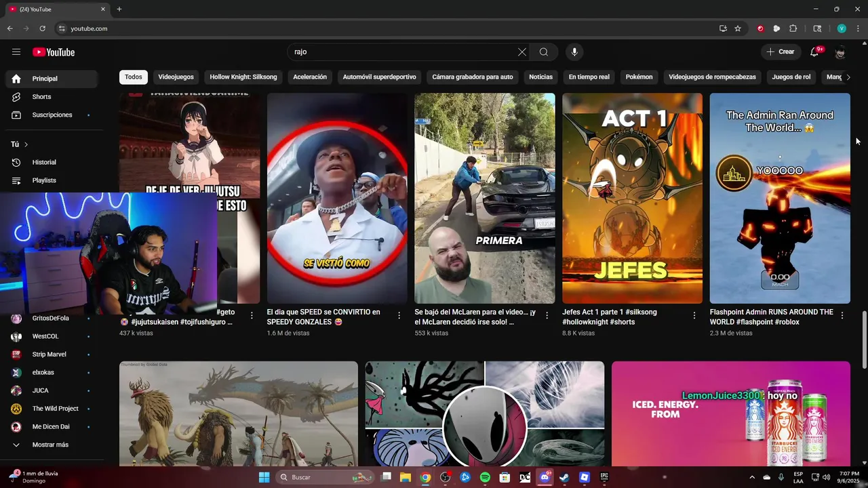
Task: Reload the page with the refresh icon
Action: (42, 28)
